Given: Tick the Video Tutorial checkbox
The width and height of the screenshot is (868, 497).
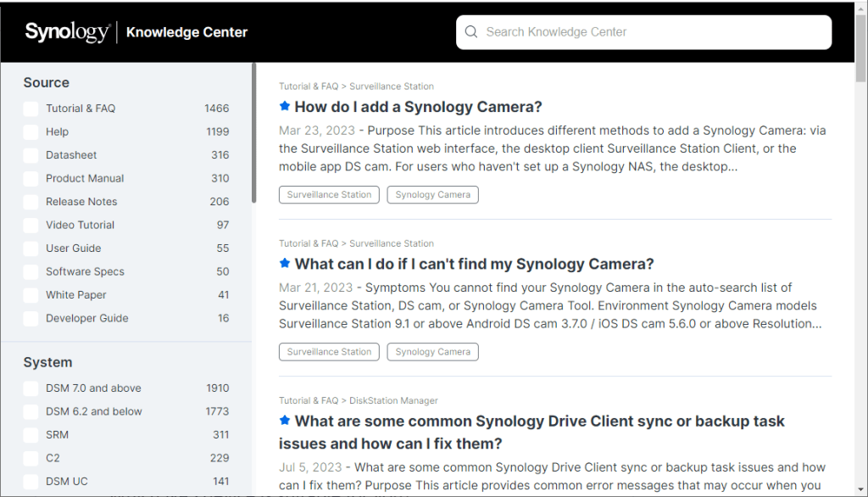Looking at the screenshot, I should point(31,225).
